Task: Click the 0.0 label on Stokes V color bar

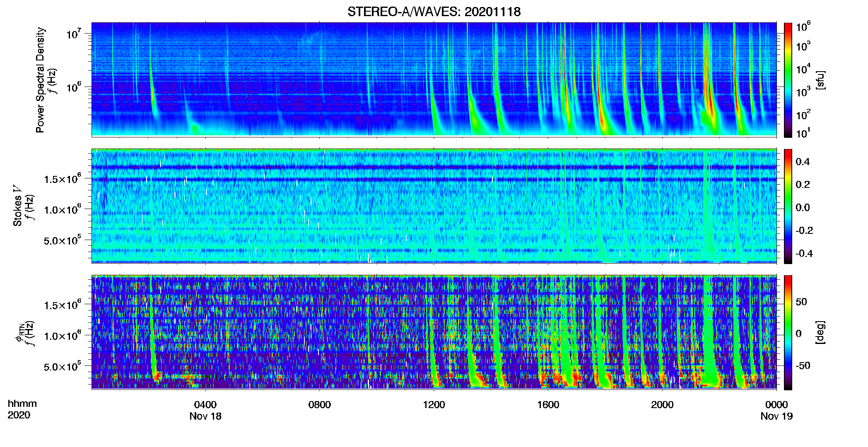Action: [x=803, y=208]
